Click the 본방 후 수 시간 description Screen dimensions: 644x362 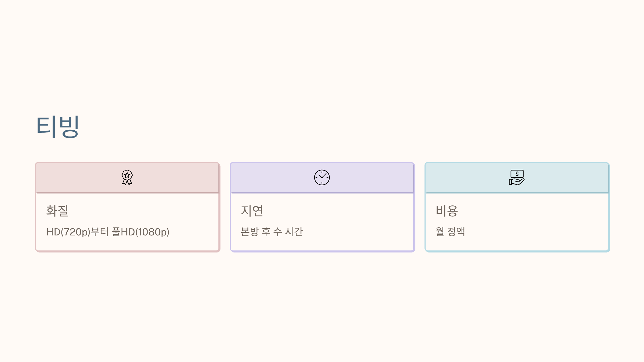coord(272,232)
